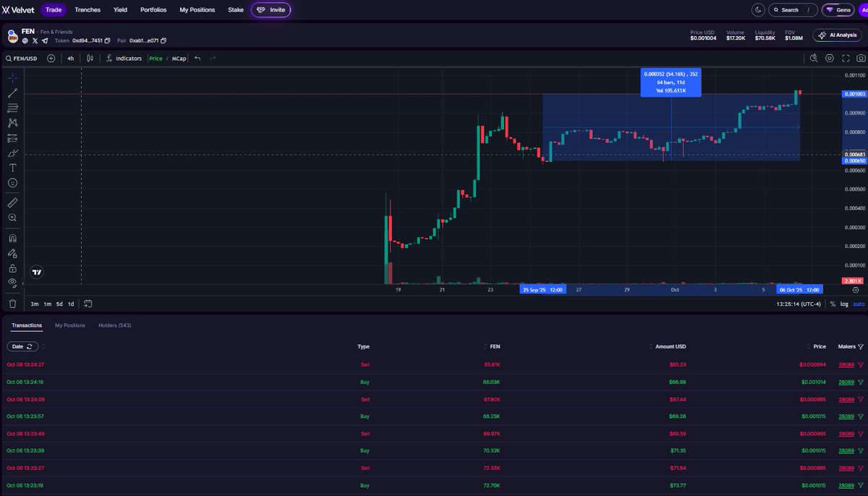This screenshot has width=868, height=496.
Task: Toggle the Date column format button
Action: [x=22, y=346]
